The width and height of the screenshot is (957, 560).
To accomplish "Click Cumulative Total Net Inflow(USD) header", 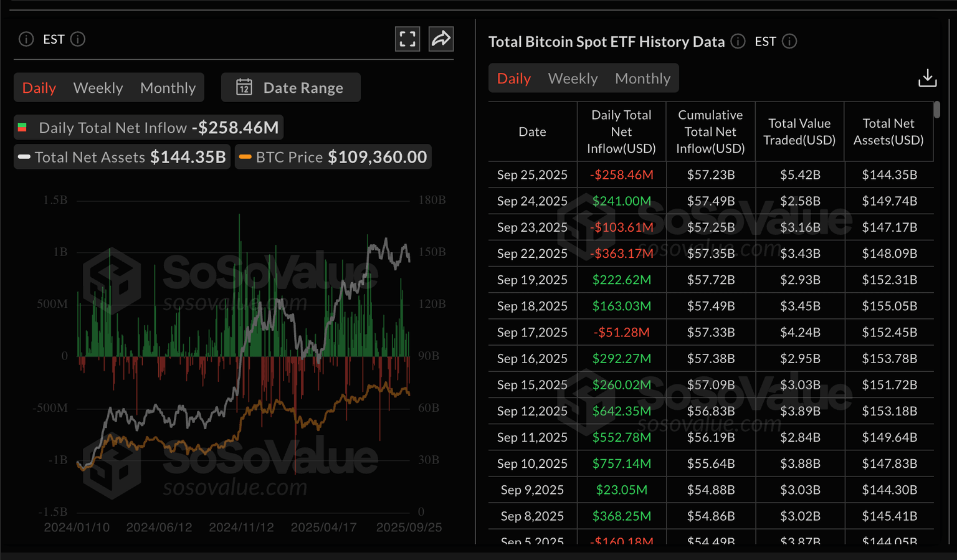I will pyautogui.click(x=711, y=132).
